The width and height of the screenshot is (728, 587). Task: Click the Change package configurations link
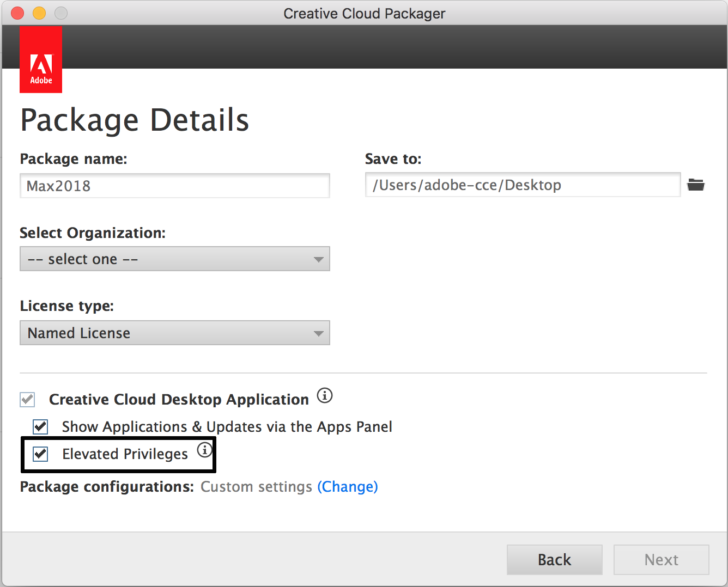tap(348, 486)
